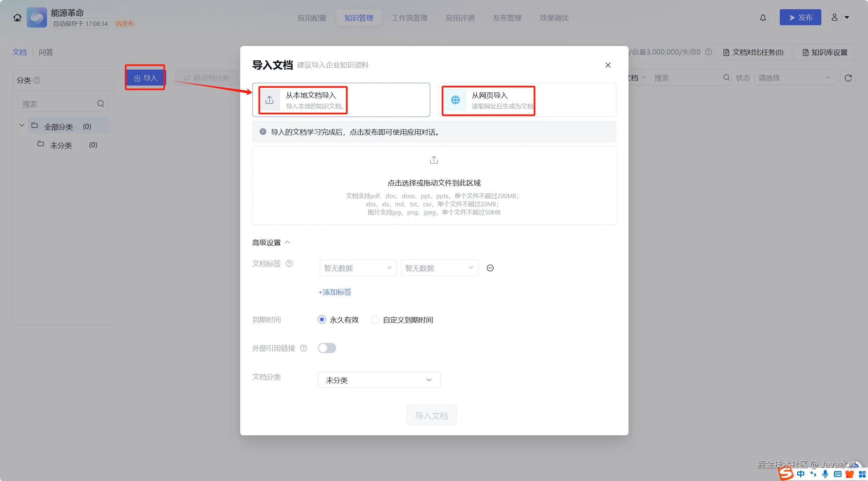Open the first 暂无数据 tag dropdown
The image size is (868, 481).
coord(358,268)
